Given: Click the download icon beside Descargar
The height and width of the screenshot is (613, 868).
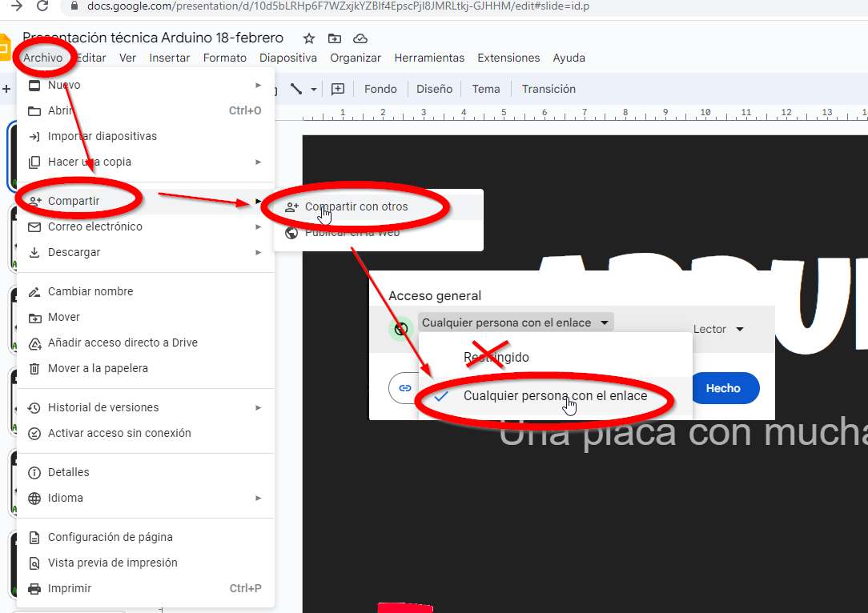Looking at the screenshot, I should [34, 252].
